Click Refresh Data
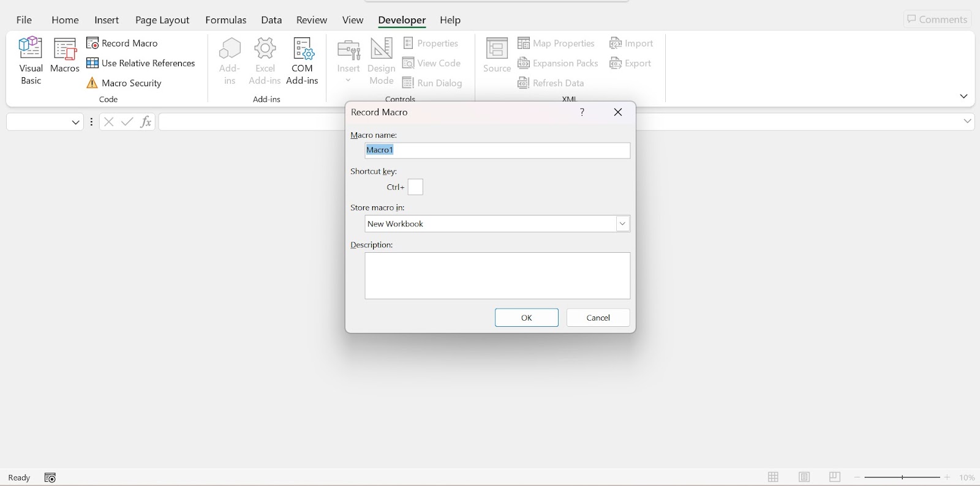This screenshot has height=486, width=980. click(x=551, y=83)
